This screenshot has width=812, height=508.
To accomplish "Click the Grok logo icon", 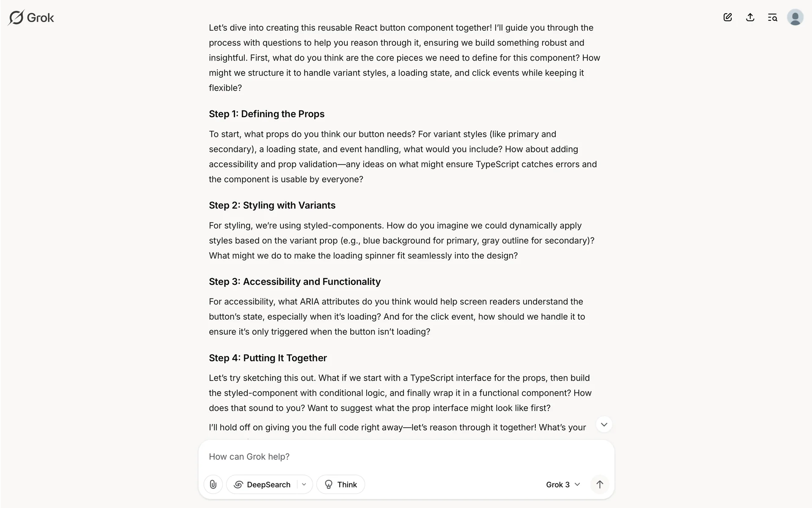I will pos(16,18).
